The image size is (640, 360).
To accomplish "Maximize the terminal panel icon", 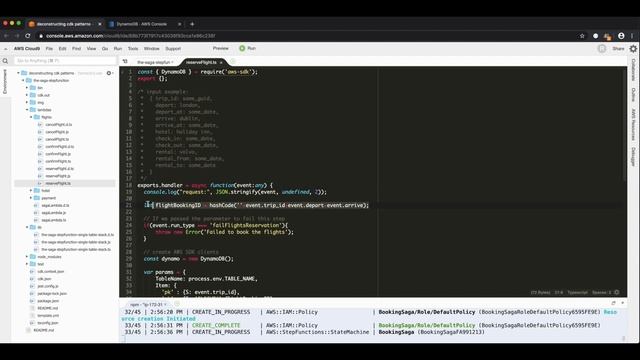I will point(613,303).
